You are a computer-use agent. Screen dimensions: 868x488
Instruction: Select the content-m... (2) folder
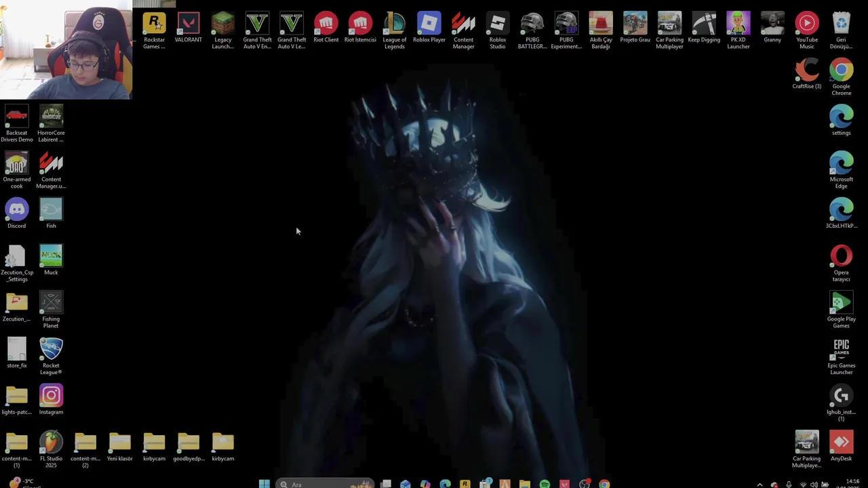[85, 449]
